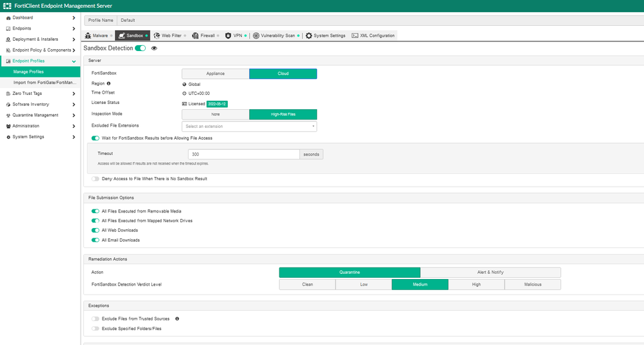Toggle All Web Downloads switch

pyautogui.click(x=96, y=230)
